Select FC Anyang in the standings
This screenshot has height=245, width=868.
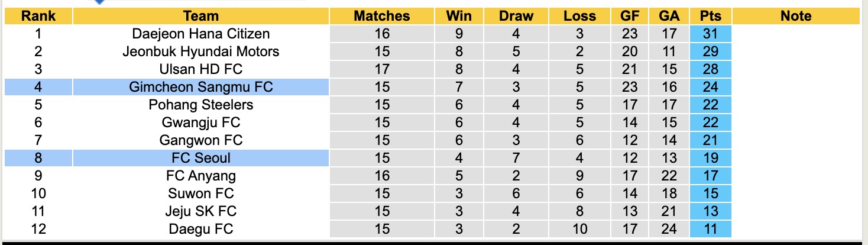pos(201,176)
